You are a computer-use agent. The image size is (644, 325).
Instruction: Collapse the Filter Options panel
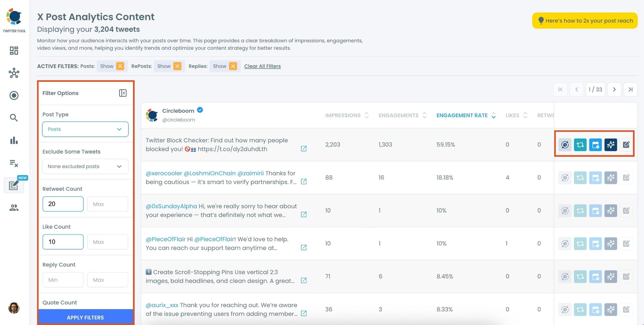click(x=123, y=93)
